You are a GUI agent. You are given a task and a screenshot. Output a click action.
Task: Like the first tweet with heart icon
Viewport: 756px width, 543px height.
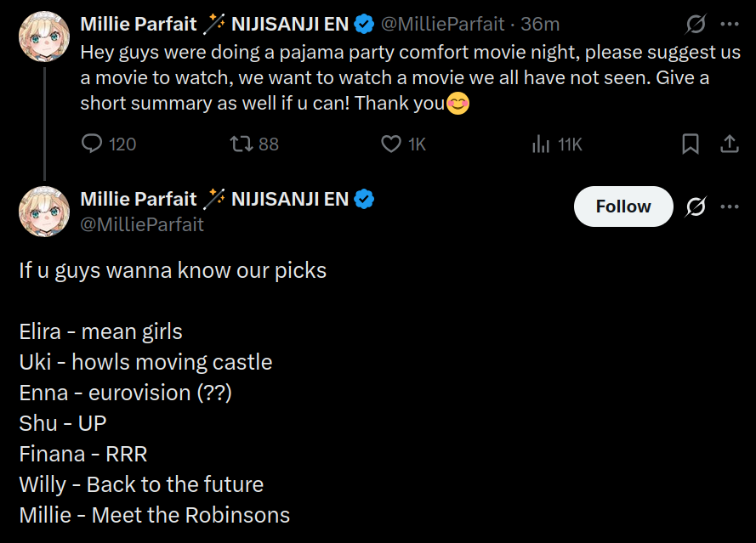[x=390, y=144]
